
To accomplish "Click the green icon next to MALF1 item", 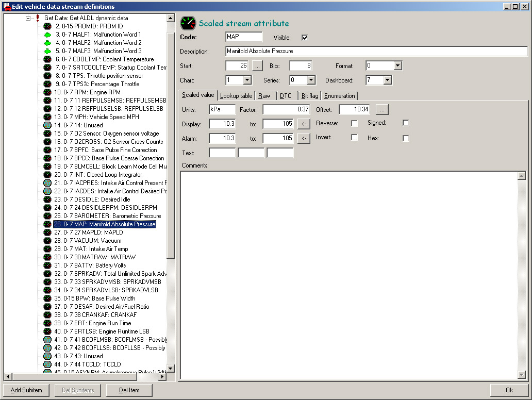I will [47, 35].
